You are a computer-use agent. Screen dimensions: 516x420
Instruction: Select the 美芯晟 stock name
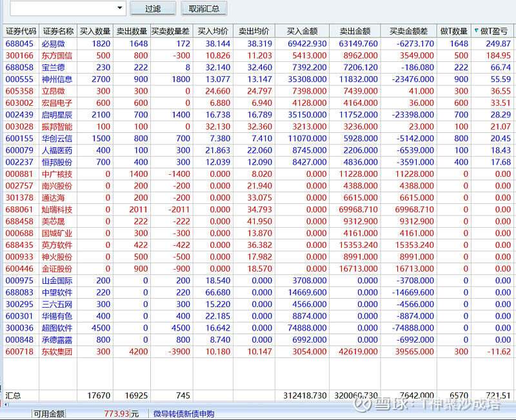[54, 221]
